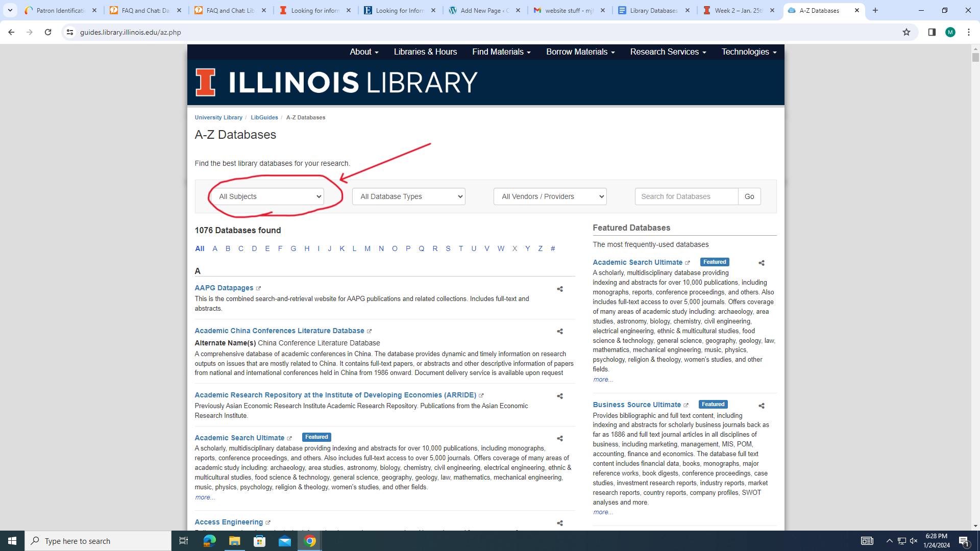The height and width of the screenshot is (551, 980).
Task: Click share icon for Business Source Ultimate
Action: pos(761,406)
